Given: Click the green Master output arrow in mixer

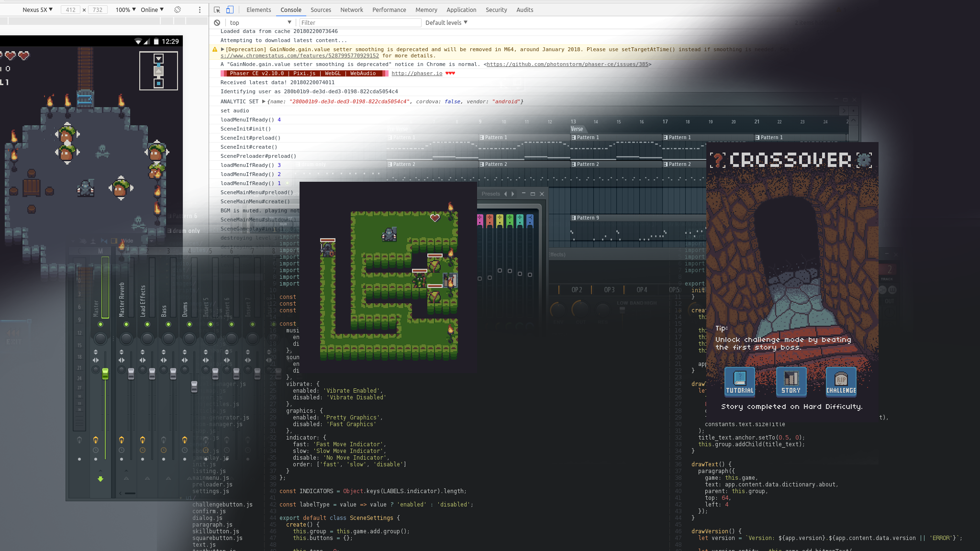Looking at the screenshot, I should (x=100, y=479).
